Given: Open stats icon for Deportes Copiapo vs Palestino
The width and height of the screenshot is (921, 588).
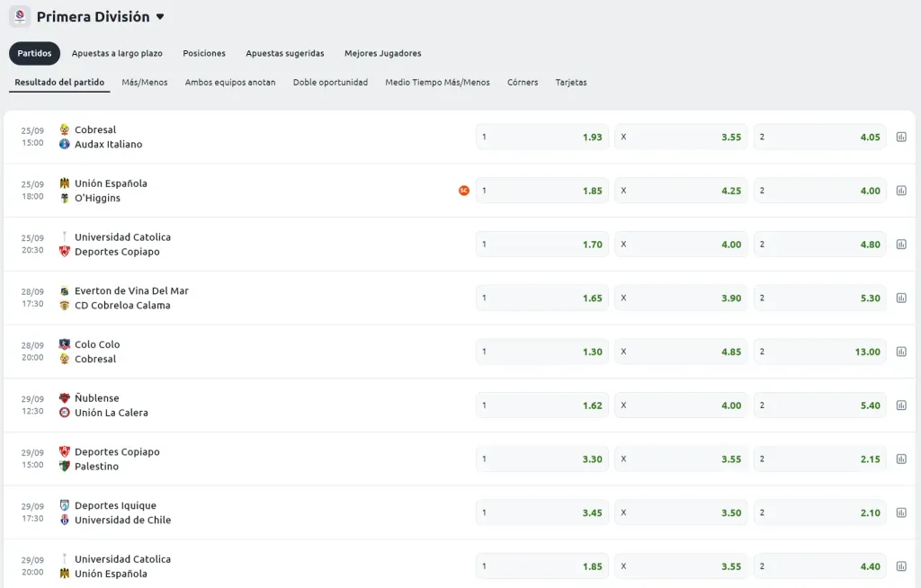Looking at the screenshot, I should pyautogui.click(x=901, y=459).
